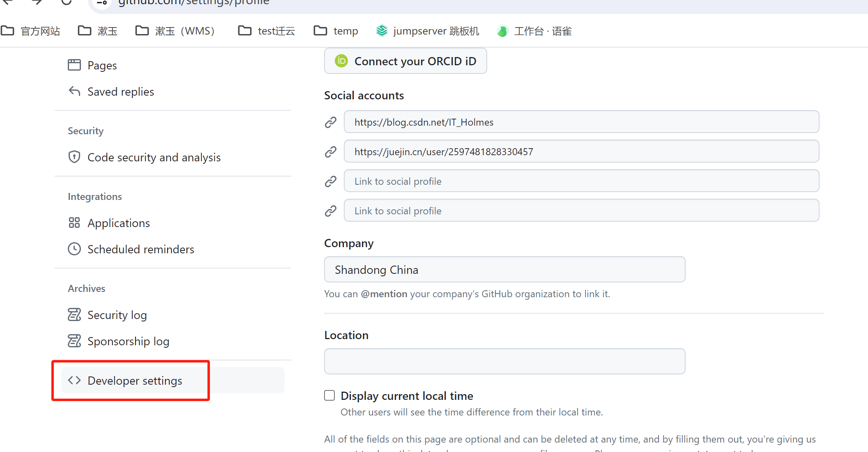Open Developer settings
Viewport: 868px width, 452px height.
click(134, 381)
